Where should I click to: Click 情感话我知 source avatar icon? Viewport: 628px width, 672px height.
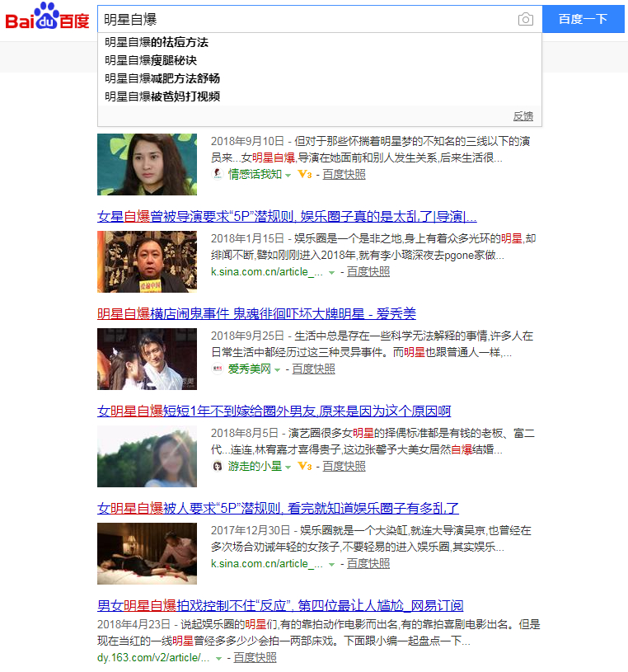pos(218,174)
